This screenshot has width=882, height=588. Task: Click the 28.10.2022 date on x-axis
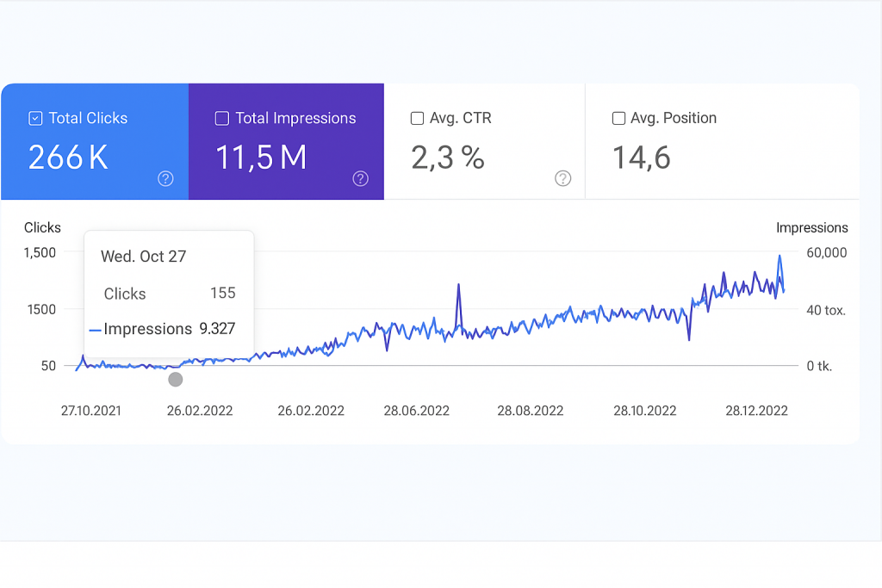coord(645,411)
